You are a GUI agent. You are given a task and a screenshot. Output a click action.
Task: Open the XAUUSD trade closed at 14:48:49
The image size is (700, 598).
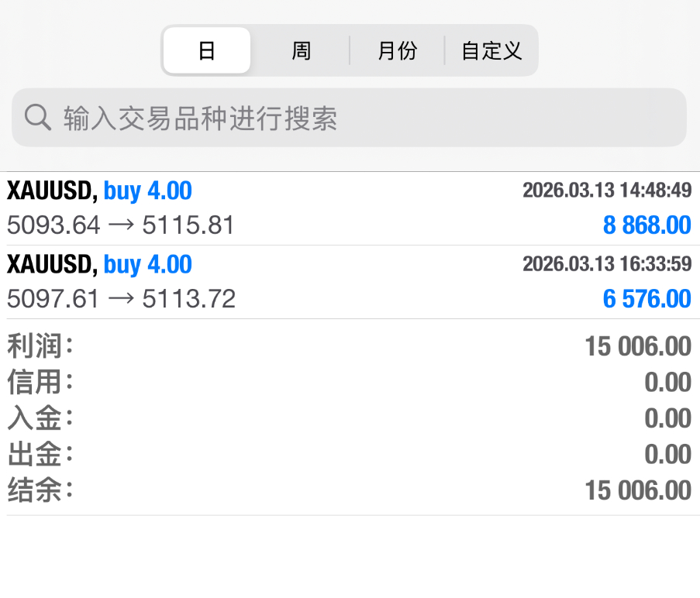tap(350, 208)
